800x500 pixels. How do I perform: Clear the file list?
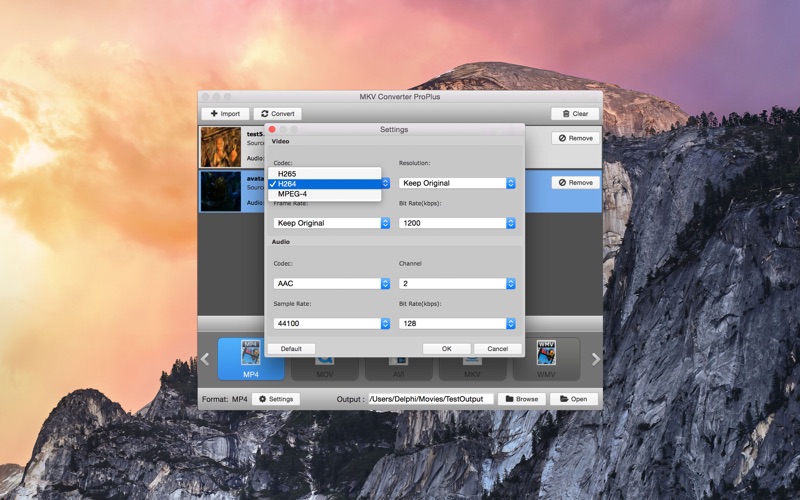click(x=575, y=114)
